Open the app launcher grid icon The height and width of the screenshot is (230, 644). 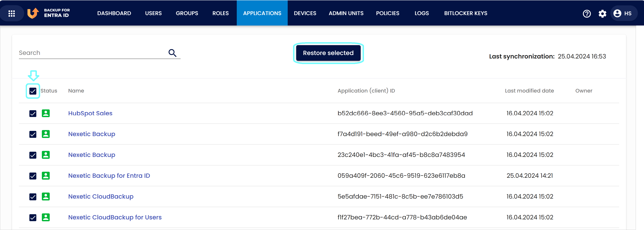[x=12, y=13]
